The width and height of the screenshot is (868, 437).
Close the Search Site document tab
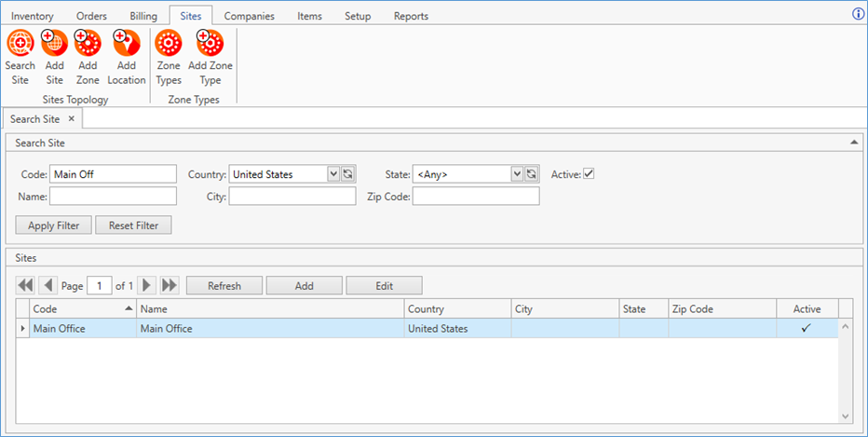72,119
